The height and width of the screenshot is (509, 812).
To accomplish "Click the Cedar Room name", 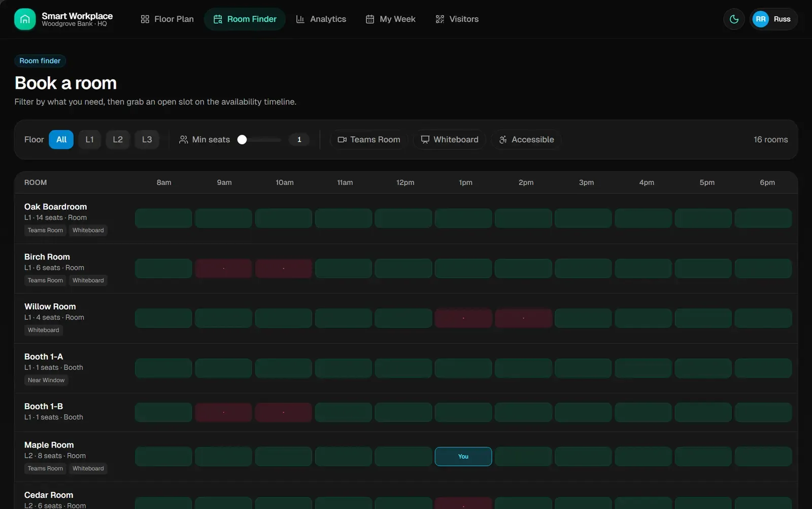I will (x=49, y=495).
